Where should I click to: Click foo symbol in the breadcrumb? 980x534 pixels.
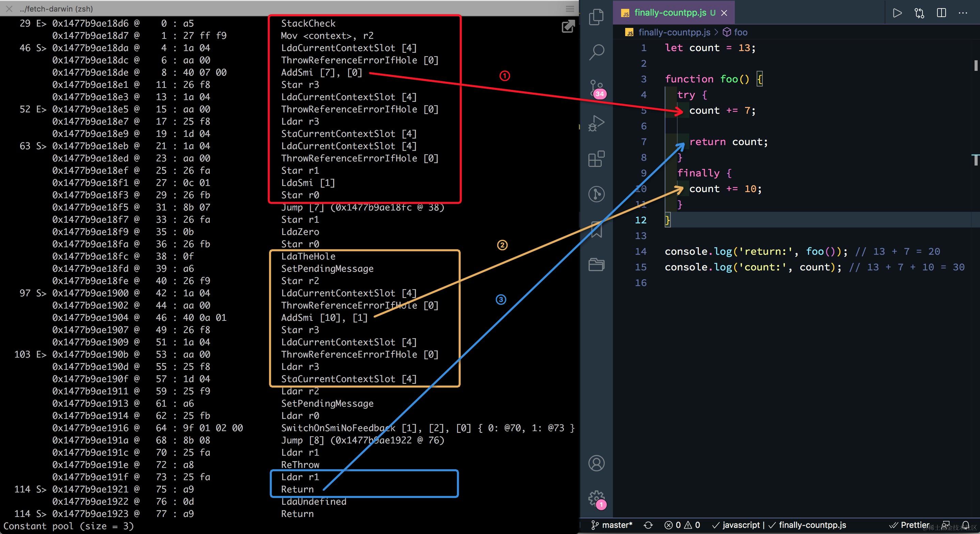(740, 32)
